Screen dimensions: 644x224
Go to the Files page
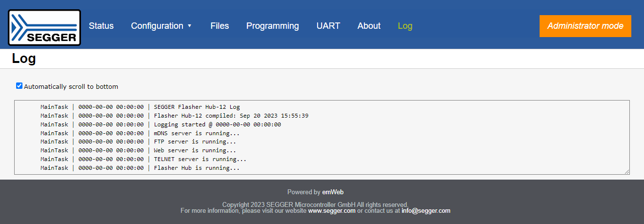point(220,26)
